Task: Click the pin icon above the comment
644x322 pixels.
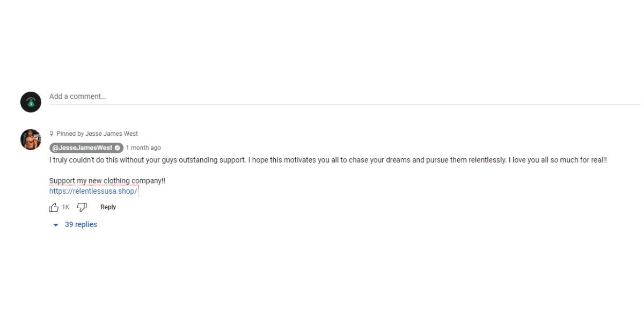Action: (x=52, y=134)
